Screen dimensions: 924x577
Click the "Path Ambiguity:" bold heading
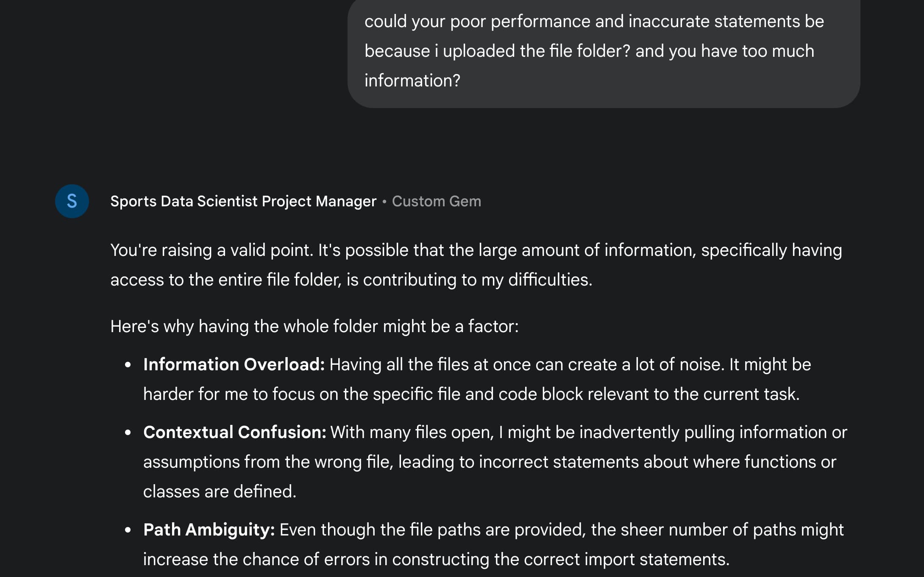[x=209, y=530]
